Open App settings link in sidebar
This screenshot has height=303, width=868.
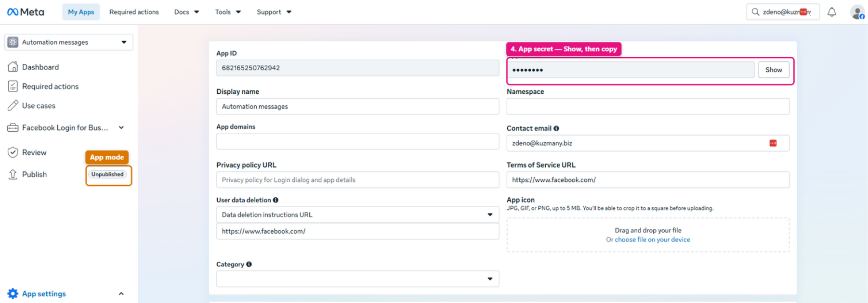[x=44, y=293]
